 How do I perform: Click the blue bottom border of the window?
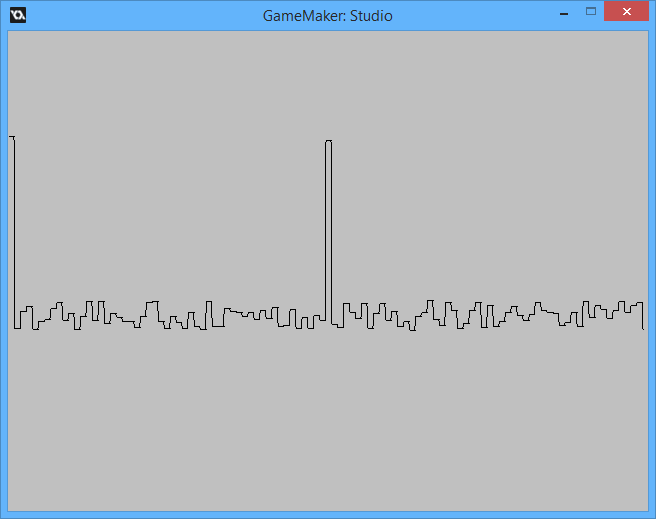coord(328,514)
